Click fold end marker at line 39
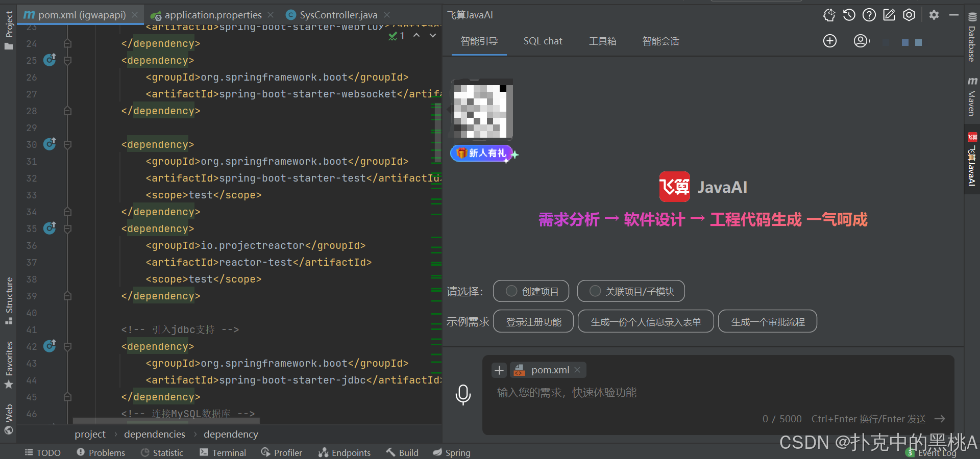The width and height of the screenshot is (980, 459). [67, 296]
